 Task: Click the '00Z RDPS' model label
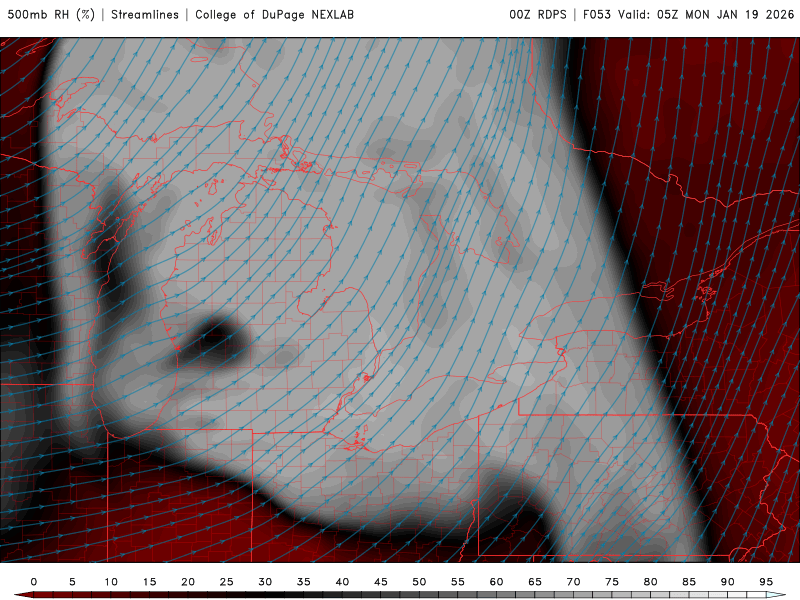(x=538, y=15)
